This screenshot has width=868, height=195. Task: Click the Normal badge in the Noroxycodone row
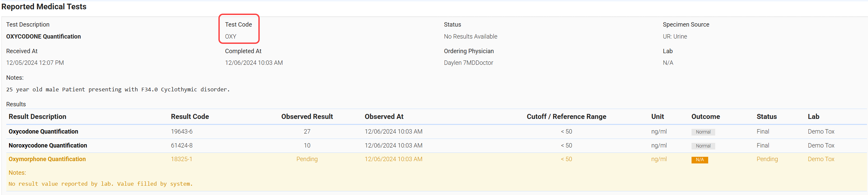click(x=703, y=146)
